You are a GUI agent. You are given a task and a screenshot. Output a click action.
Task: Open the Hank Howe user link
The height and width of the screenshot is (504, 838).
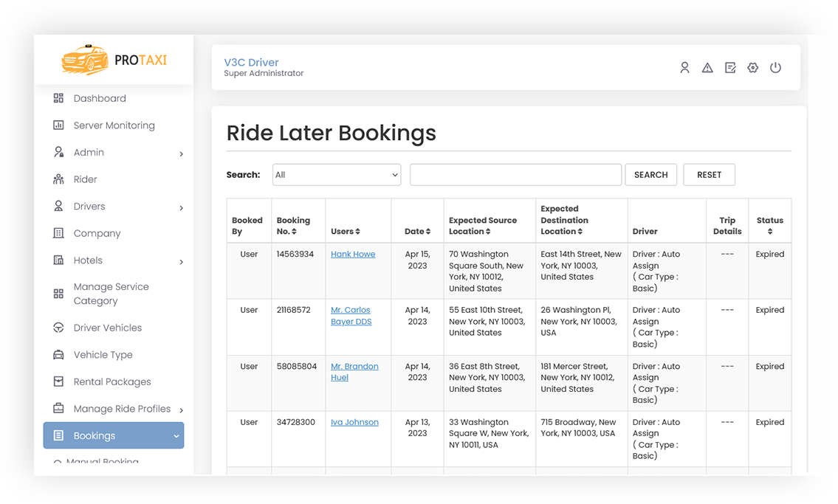click(353, 254)
